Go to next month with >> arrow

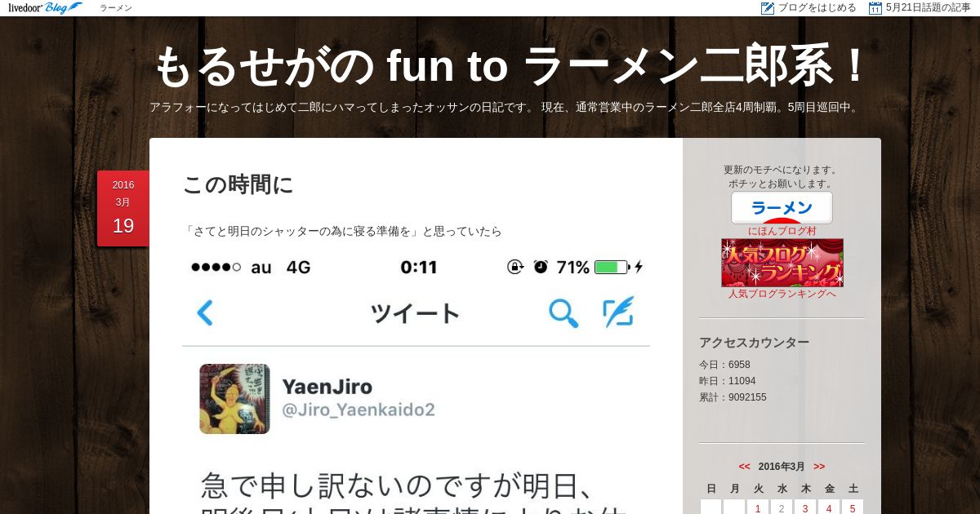point(819,467)
